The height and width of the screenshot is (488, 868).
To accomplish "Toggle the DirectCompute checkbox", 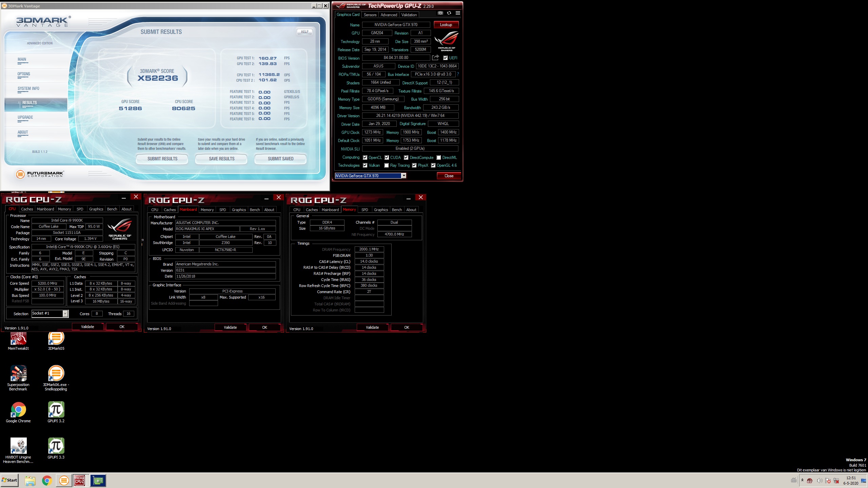I will 406,158.
